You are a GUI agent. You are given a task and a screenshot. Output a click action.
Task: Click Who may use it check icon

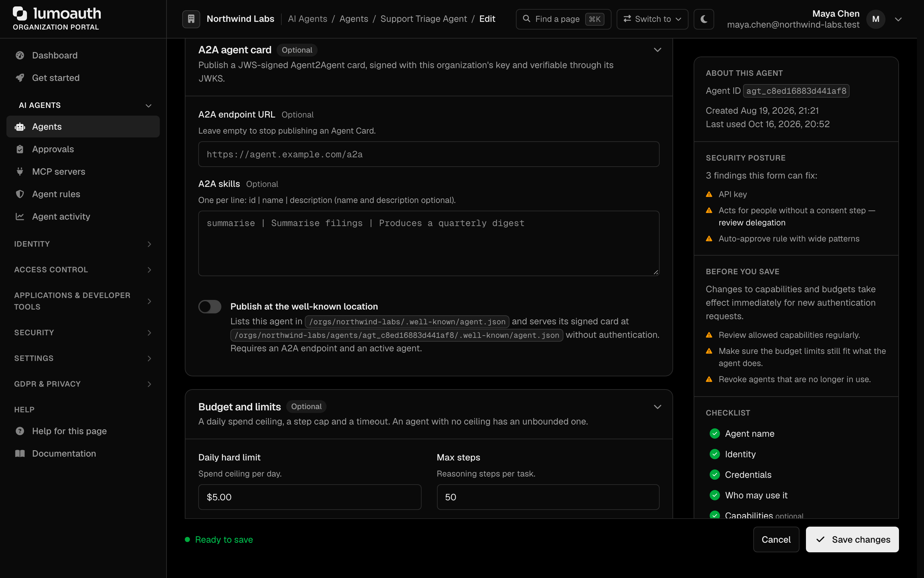point(715,495)
